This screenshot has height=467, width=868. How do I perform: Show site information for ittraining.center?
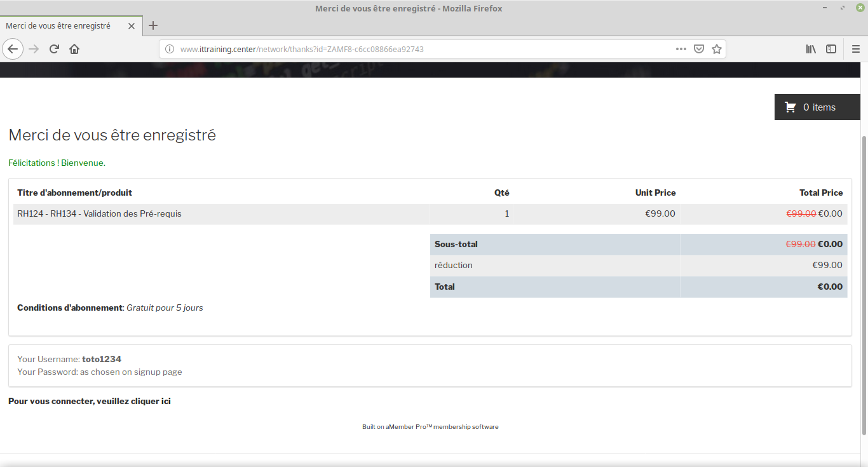[169, 49]
